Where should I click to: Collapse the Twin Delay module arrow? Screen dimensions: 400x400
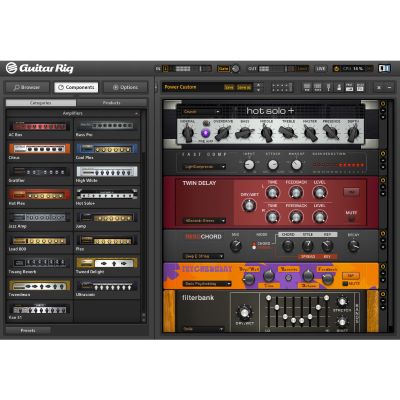click(383, 187)
